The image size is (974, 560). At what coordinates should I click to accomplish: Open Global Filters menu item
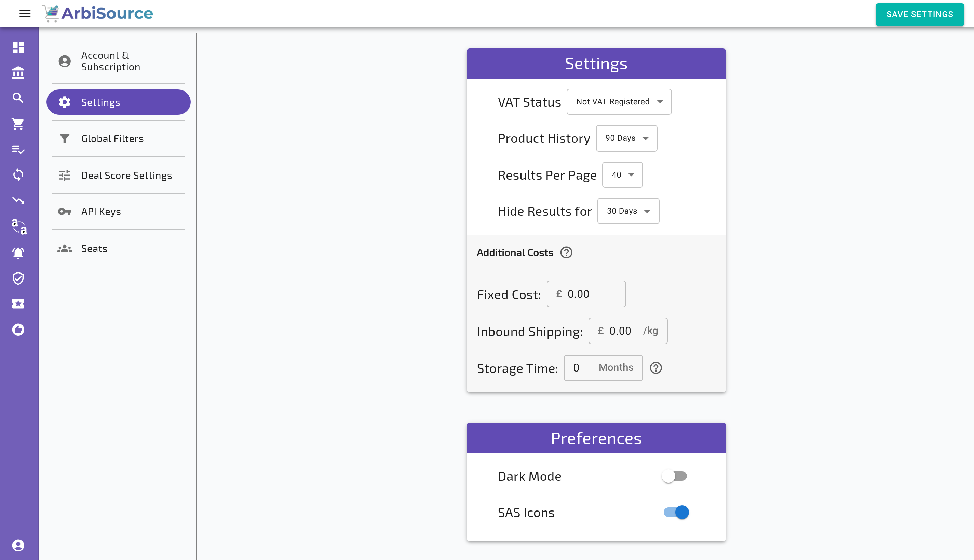119,138
